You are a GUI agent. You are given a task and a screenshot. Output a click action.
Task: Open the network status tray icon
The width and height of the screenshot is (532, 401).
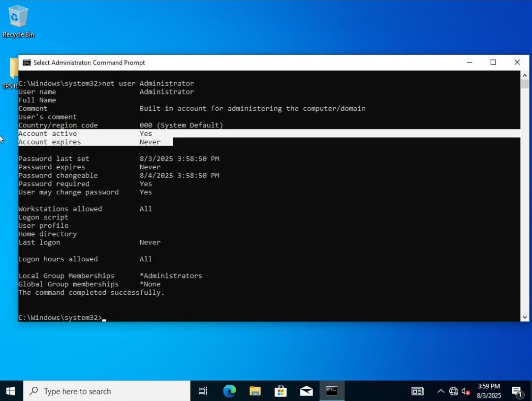click(x=453, y=391)
